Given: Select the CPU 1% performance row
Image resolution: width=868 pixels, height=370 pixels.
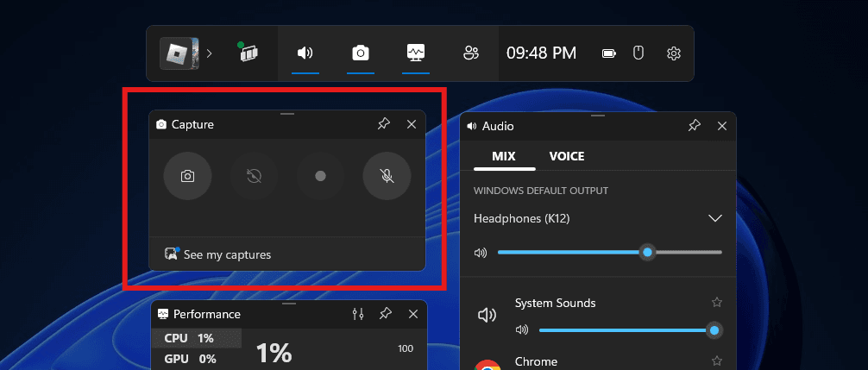Looking at the screenshot, I should pyautogui.click(x=197, y=338).
